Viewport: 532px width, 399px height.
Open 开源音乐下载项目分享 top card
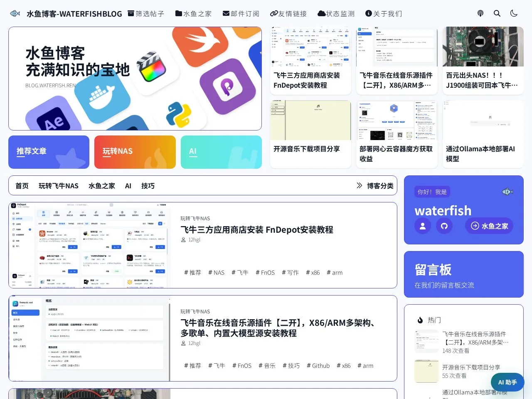pyautogui.click(x=310, y=134)
